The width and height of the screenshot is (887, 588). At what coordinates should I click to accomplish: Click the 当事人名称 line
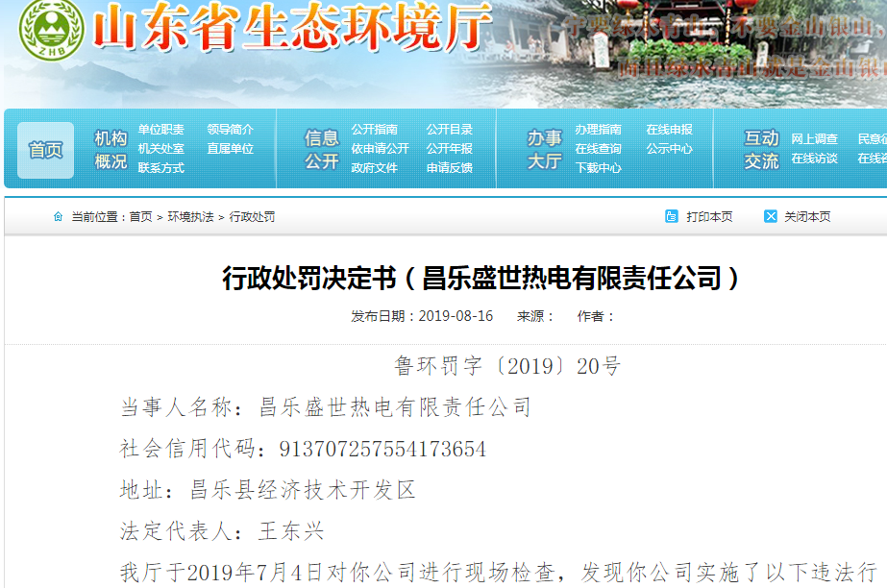coord(325,407)
